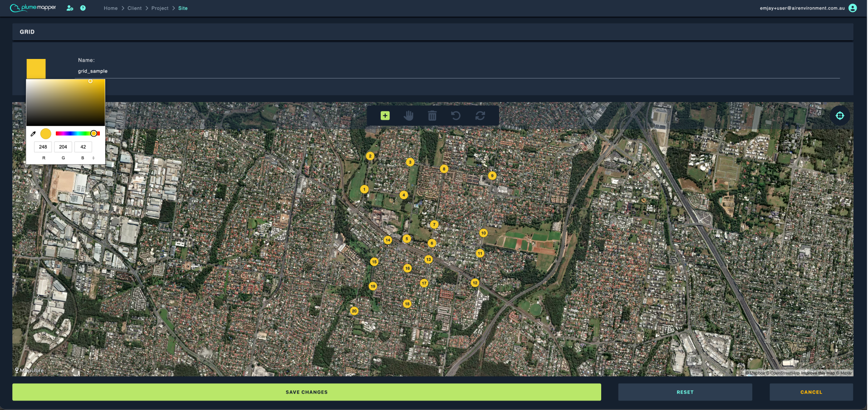868x410 pixels.
Task: Select the add point tool
Action: click(x=385, y=116)
